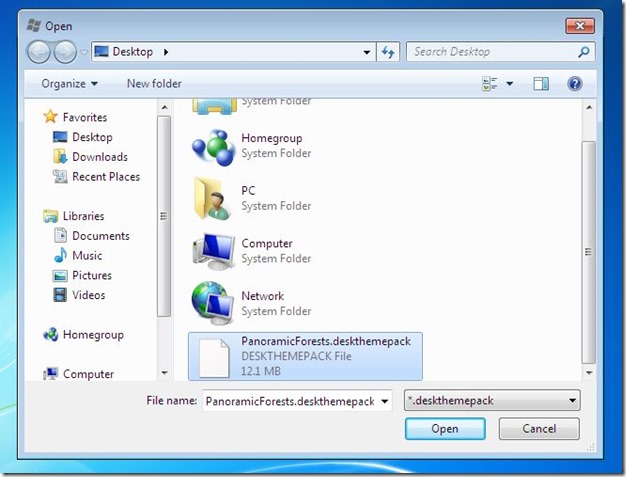The width and height of the screenshot is (626, 477).
Task: Click the Homegroup colored spheres icon in file list
Action: coord(214,147)
